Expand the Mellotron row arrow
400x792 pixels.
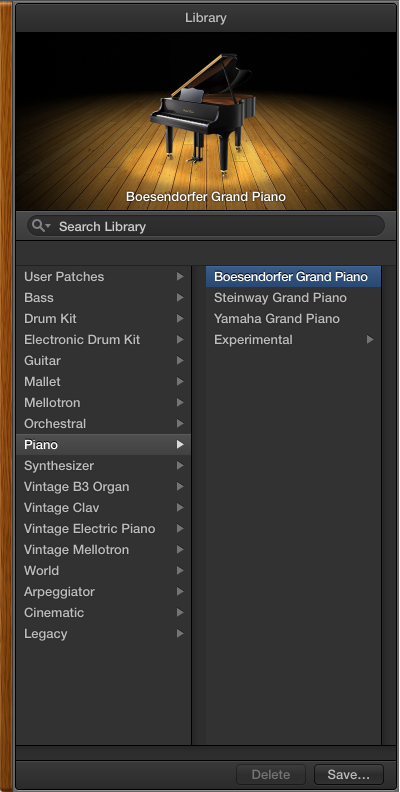[180, 403]
